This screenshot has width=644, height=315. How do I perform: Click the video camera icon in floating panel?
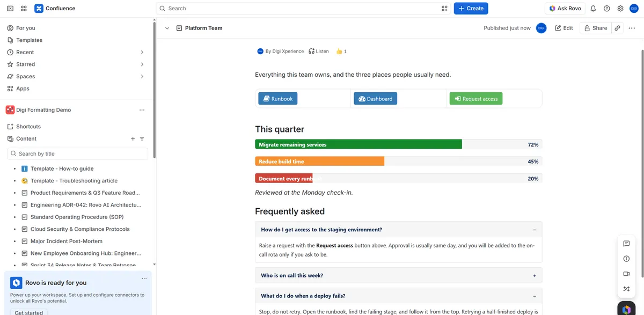pos(626,274)
